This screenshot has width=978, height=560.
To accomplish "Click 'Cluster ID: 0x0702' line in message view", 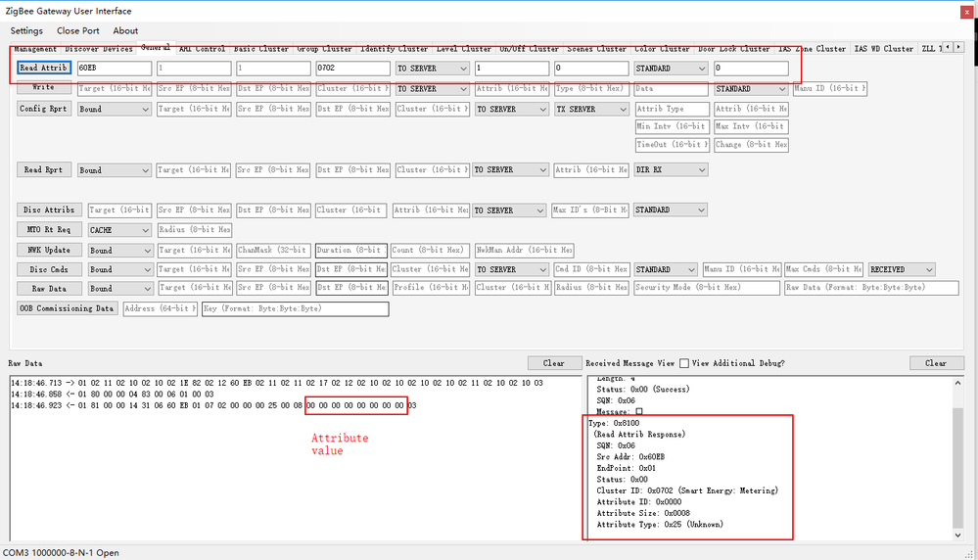I will click(x=686, y=490).
